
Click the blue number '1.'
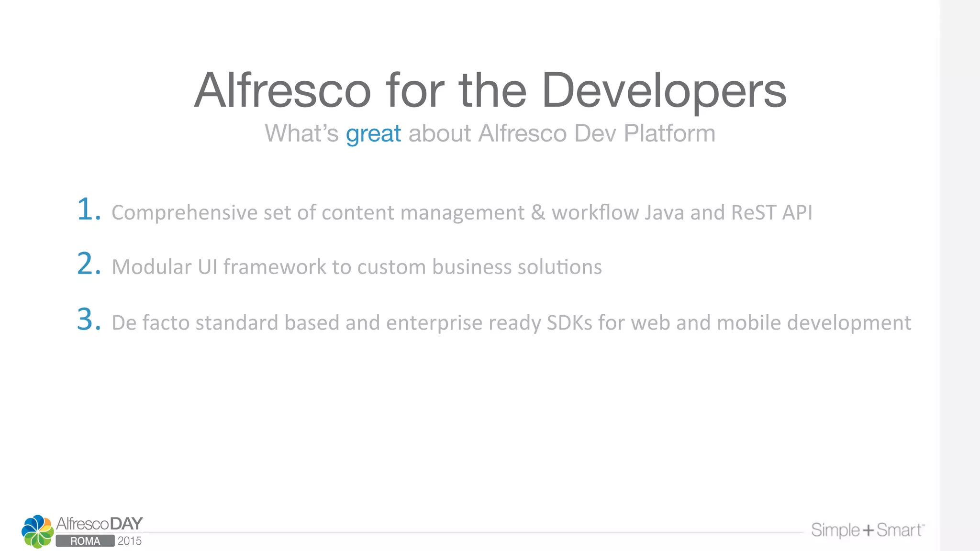click(89, 209)
